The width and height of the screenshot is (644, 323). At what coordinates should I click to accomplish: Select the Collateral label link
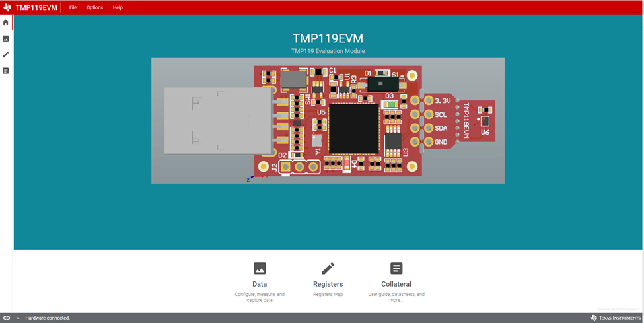click(x=396, y=284)
